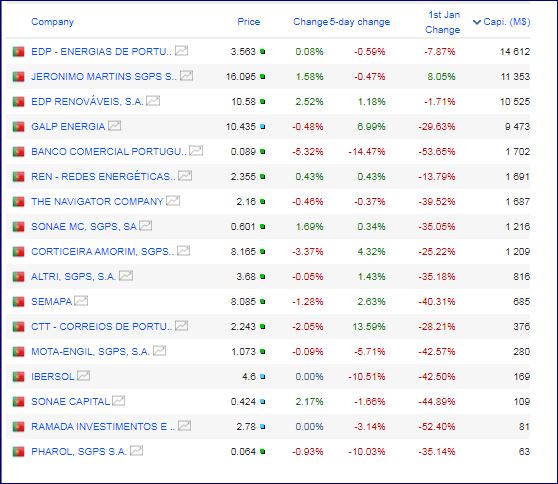Open PHAROL, SGPS S.A. link
Image resolution: width=558 pixels, height=484 pixels.
(79, 452)
